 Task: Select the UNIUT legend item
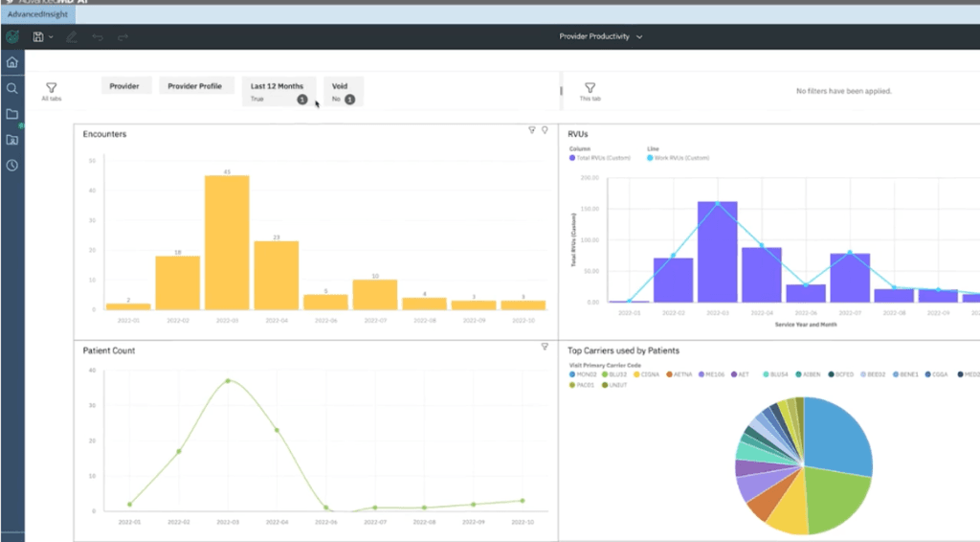[614, 385]
